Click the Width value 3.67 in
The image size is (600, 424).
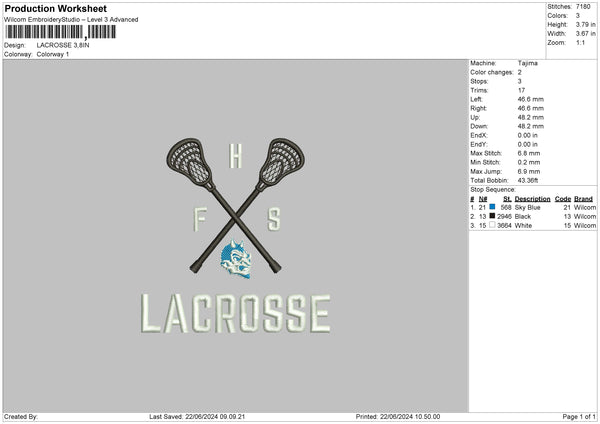point(585,34)
